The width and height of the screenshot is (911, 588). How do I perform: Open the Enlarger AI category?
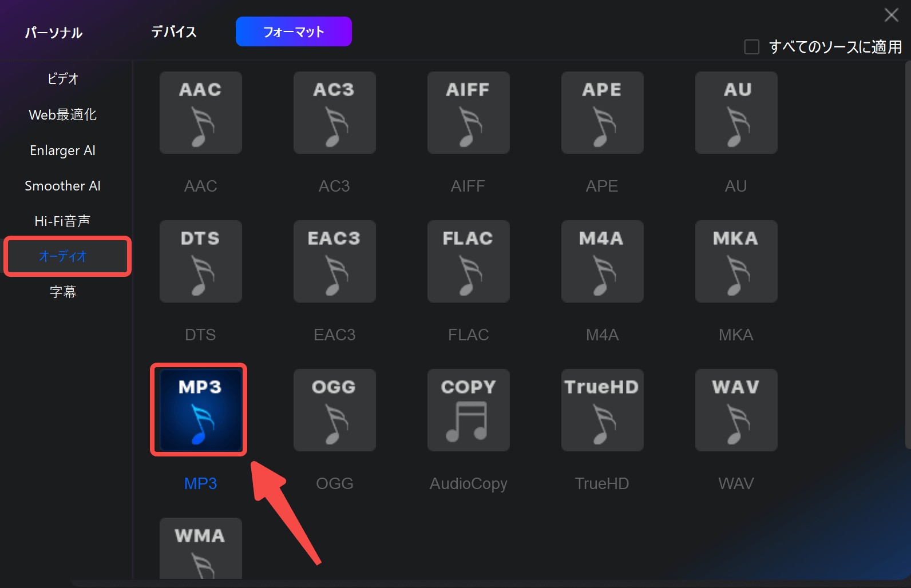click(x=63, y=150)
